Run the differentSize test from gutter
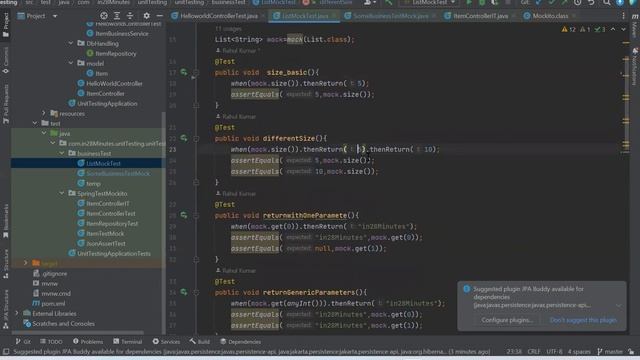Image resolution: width=640 pixels, height=360 pixels. point(184,138)
